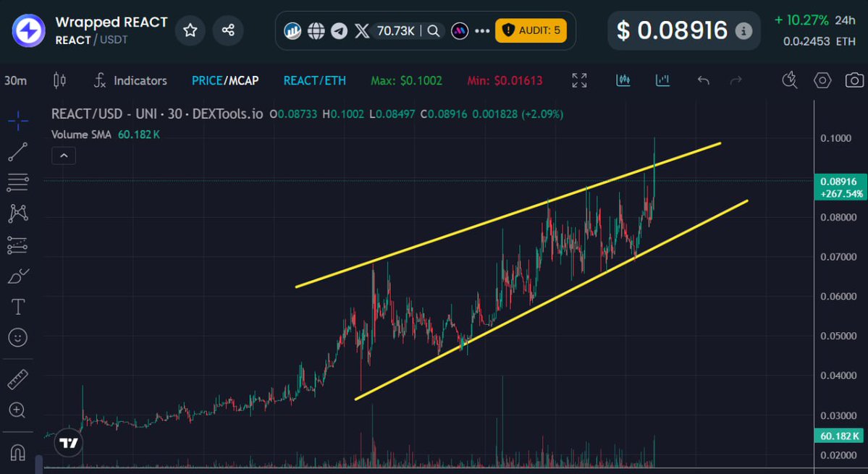Click the purple round logo icon

click(x=460, y=31)
